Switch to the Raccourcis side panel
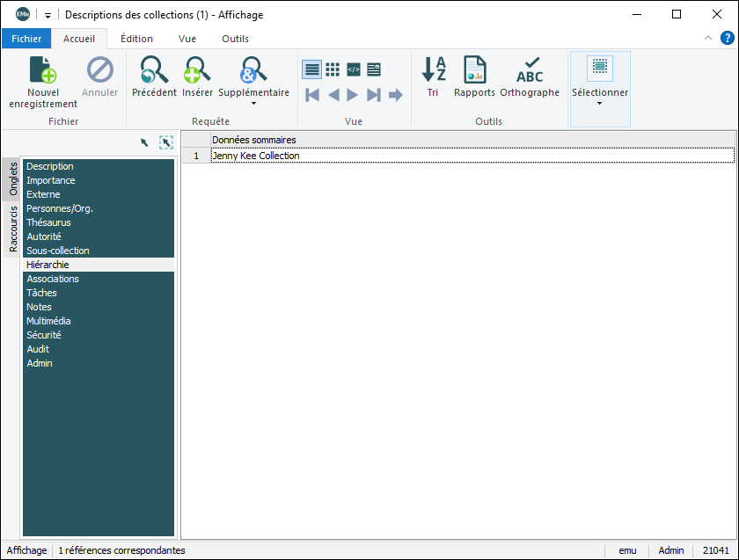This screenshot has width=739, height=560. (13, 229)
